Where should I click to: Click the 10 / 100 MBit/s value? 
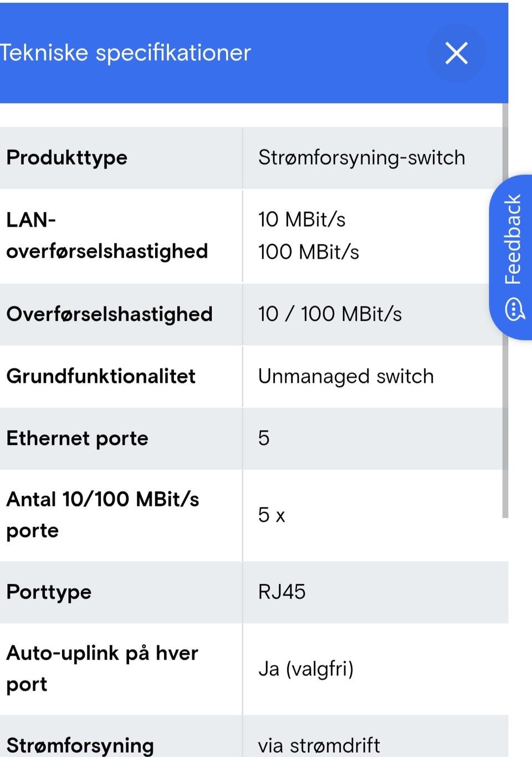[330, 314]
